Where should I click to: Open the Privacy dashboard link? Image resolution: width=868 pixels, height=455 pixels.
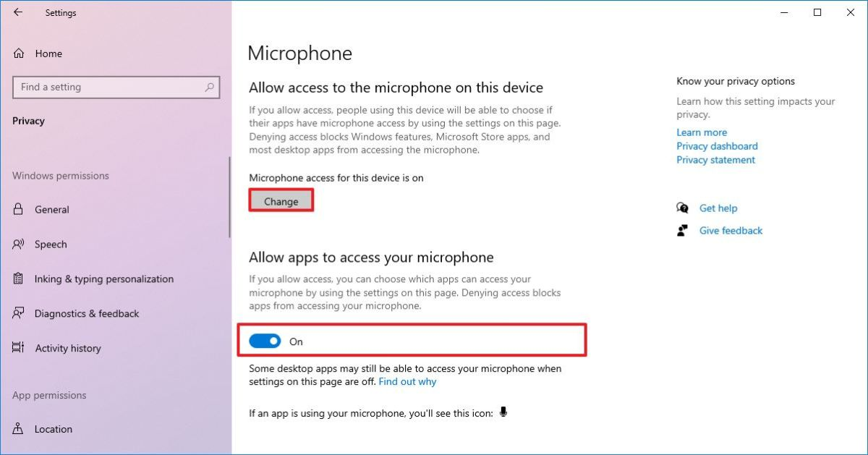click(717, 146)
